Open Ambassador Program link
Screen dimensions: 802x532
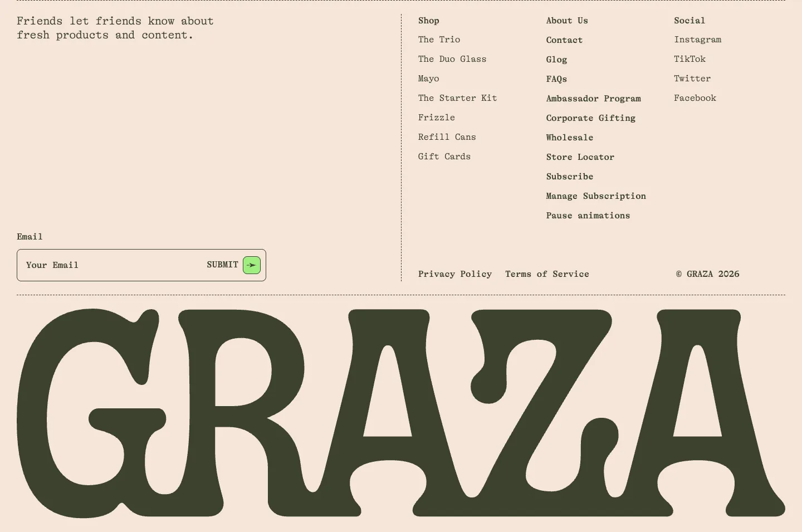pos(593,99)
